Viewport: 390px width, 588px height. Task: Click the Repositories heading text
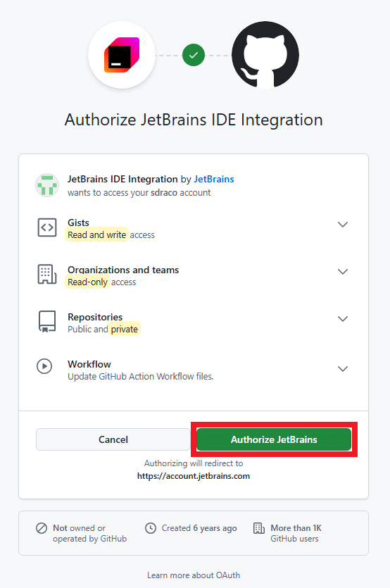[95, 317]
